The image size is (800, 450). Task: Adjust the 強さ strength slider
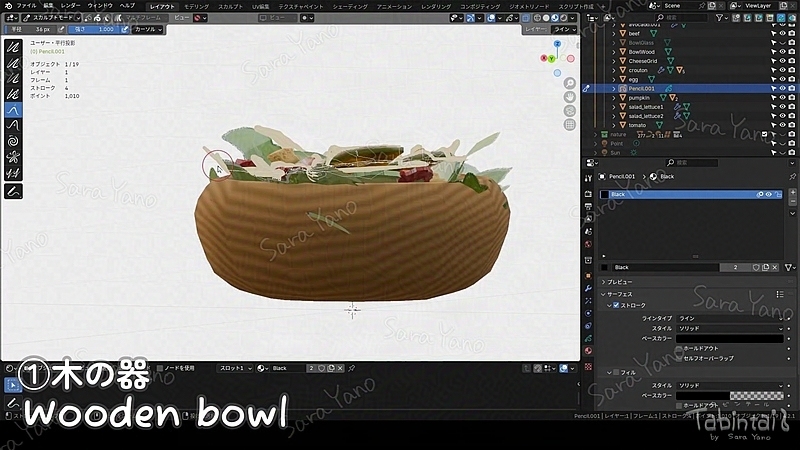pyautogui.click(x=94, y=30)
